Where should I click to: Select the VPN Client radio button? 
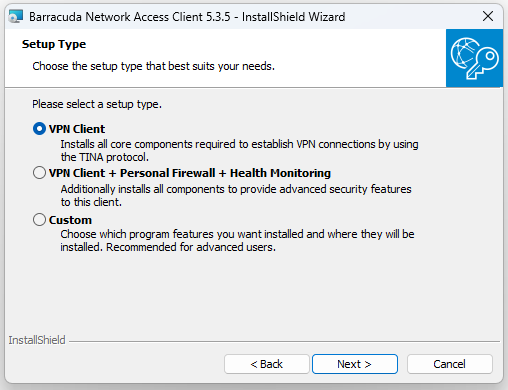[39, 129]
